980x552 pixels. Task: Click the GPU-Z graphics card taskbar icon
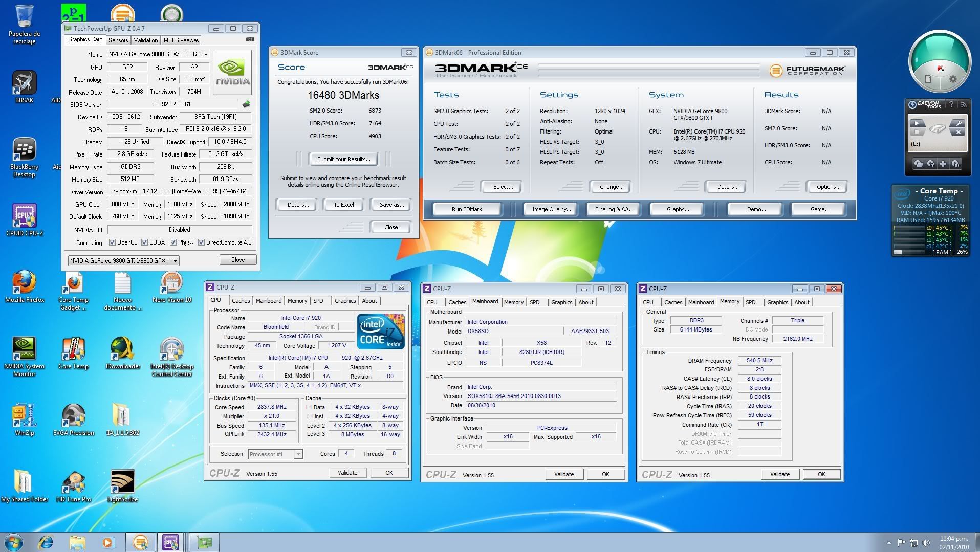[x=204, y=542]
